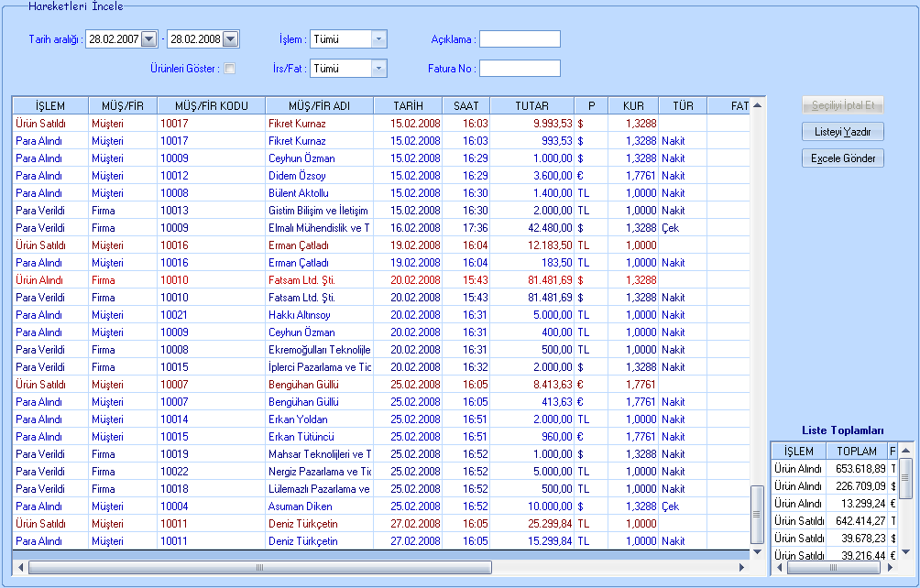Click the main table's scroll left arrow
The width and height of the screenshot is (920, 588).
coord(21,568)
